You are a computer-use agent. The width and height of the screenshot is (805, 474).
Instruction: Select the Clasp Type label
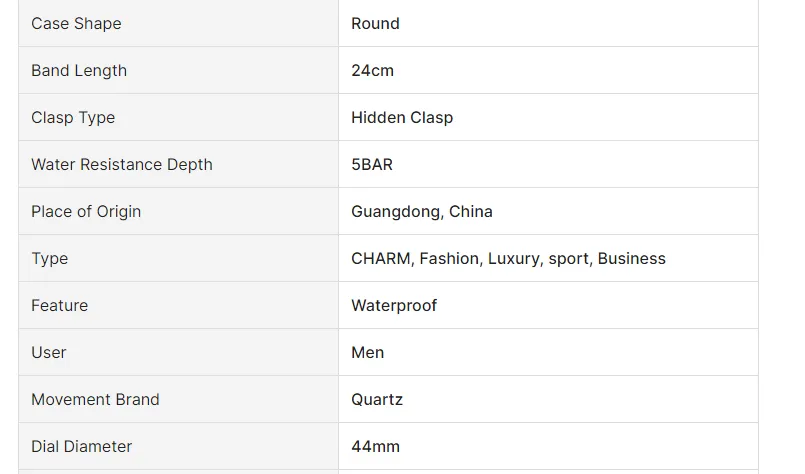pyautogui.click(x=73, y=117)
